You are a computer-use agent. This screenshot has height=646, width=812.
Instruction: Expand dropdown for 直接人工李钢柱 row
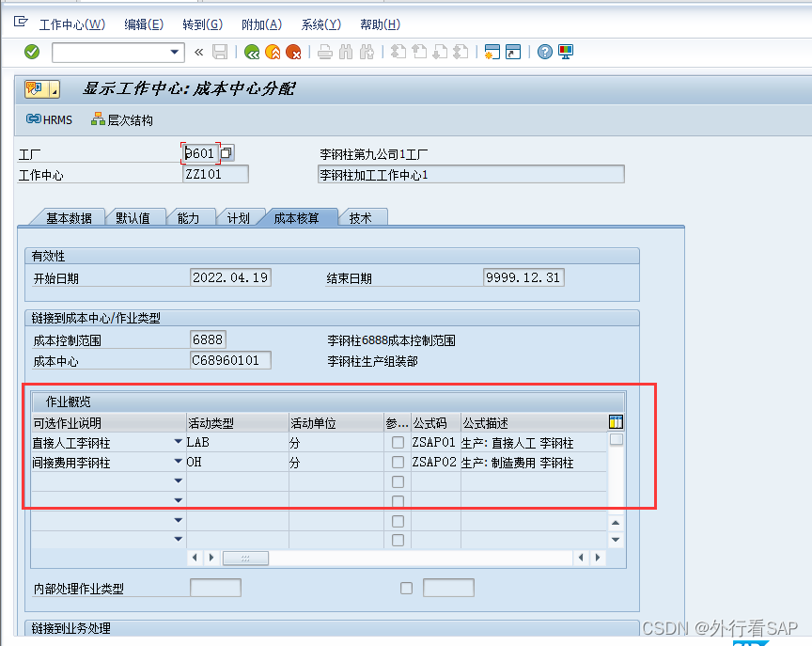tap(178, 442)
